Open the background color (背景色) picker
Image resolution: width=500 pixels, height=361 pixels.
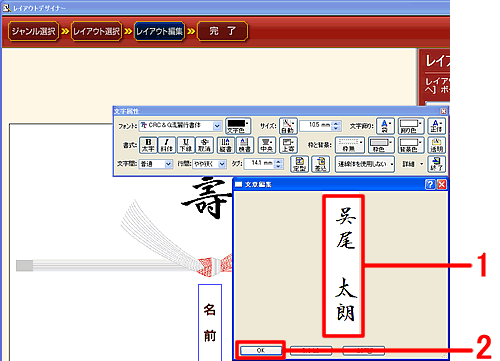tap(411, 145)
